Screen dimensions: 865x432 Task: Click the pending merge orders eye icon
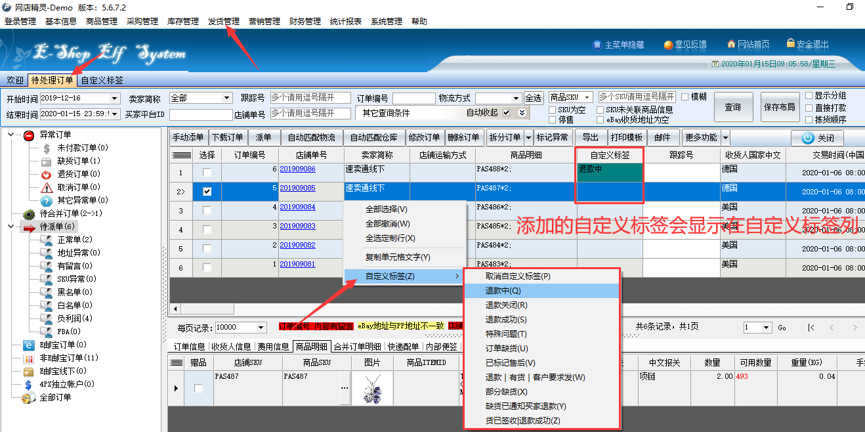tap(29, 214)
